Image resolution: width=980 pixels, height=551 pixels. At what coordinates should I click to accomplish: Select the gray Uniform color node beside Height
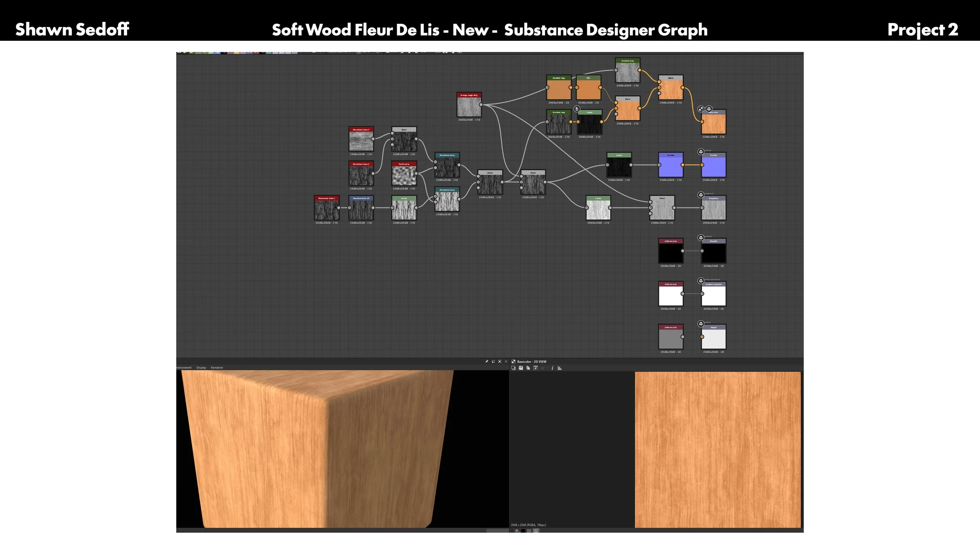671,337
